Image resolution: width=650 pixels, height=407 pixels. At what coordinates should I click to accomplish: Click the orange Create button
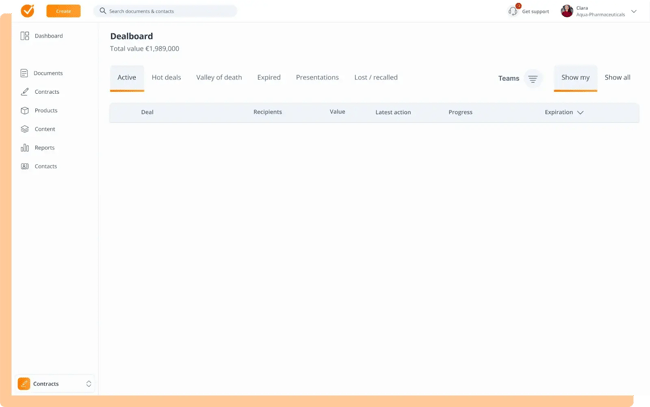point(63,11)
